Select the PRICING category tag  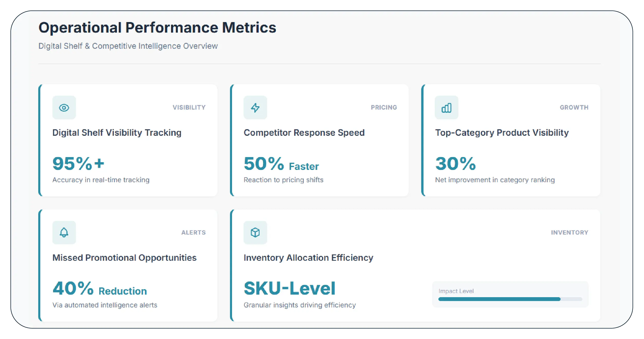pyautogui.click(x=383, y=108)
